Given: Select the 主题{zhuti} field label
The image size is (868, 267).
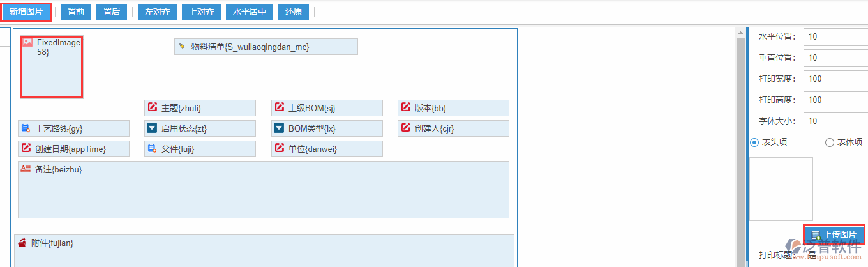Looking at the screenshot, I should pos(181,108).
